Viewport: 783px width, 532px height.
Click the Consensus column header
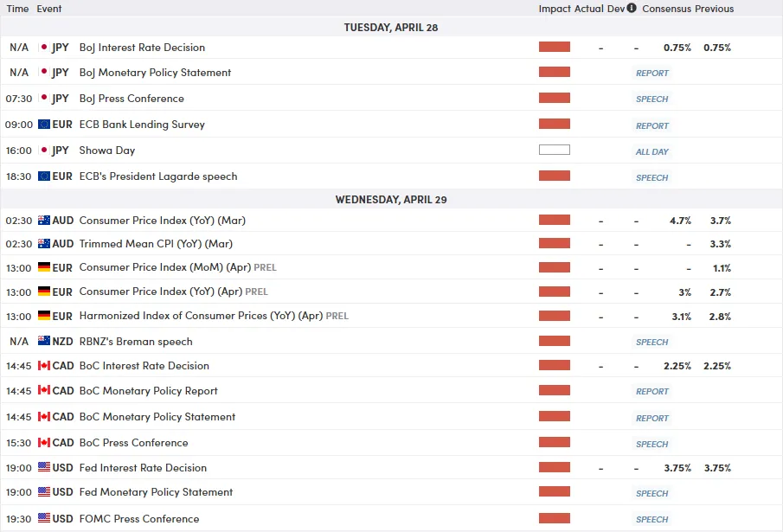pos(667,9)
